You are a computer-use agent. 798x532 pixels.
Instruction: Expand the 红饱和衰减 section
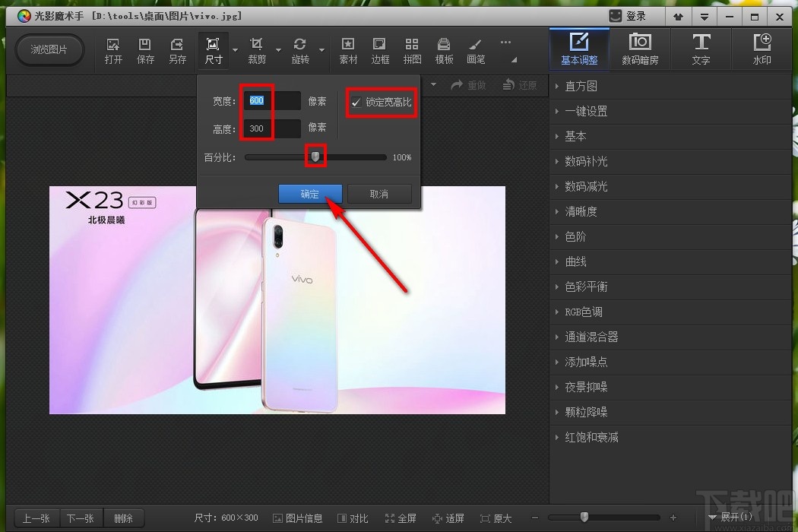coord(670,437)
